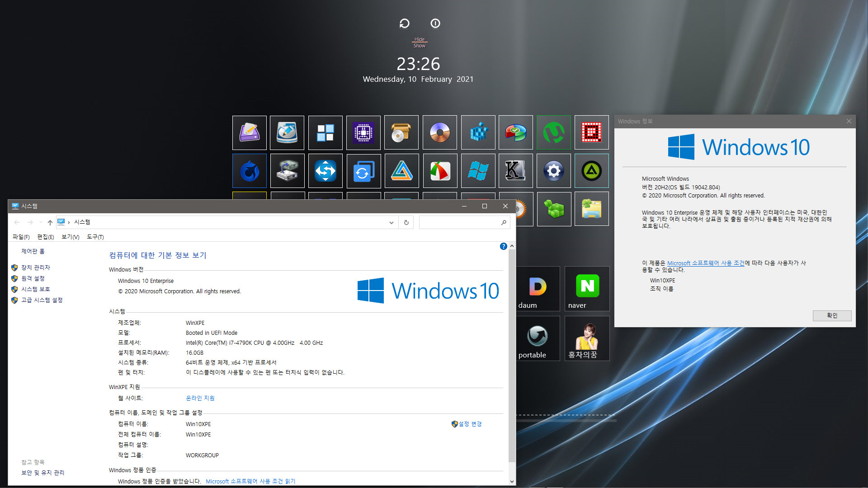Image resolution: width=868 pixels, height=488 pixels.
Task: Click the license terms link in Windows 정보
Action: point(706,263)
